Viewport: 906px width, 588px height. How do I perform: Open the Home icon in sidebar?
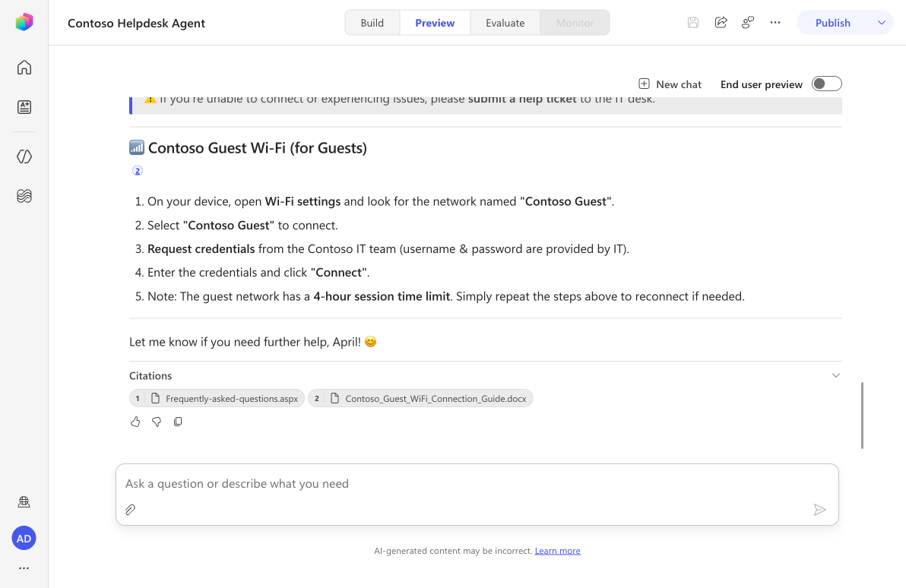[x=24, y=68]
